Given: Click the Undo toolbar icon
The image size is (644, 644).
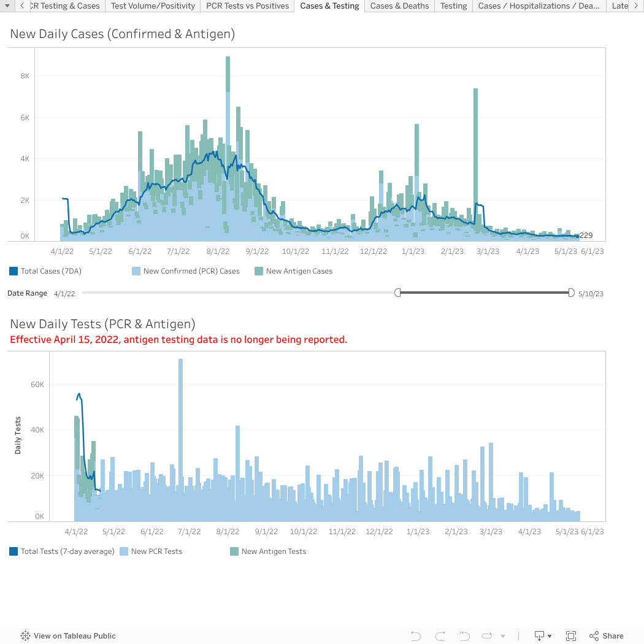Looking at the screenshot, I should (x=416, y=636).
